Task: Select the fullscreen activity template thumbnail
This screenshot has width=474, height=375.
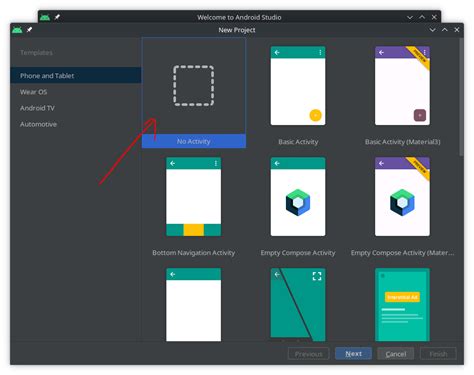Action: tap(298, 305)
